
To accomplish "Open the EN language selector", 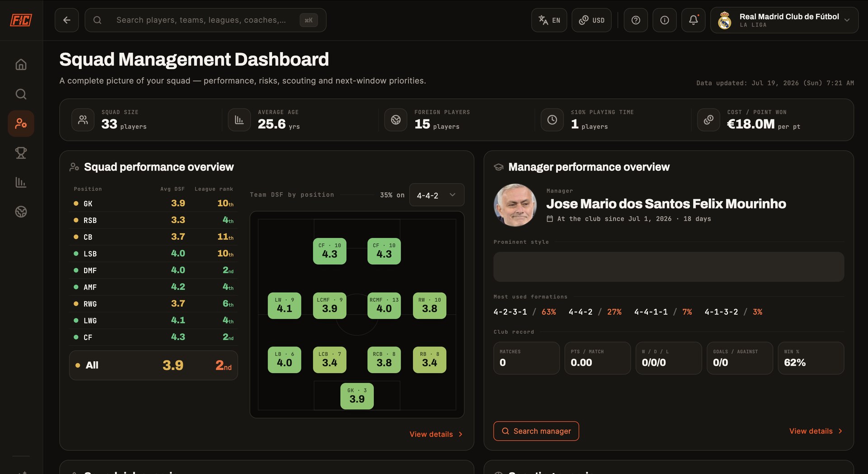I will (549, 20).
